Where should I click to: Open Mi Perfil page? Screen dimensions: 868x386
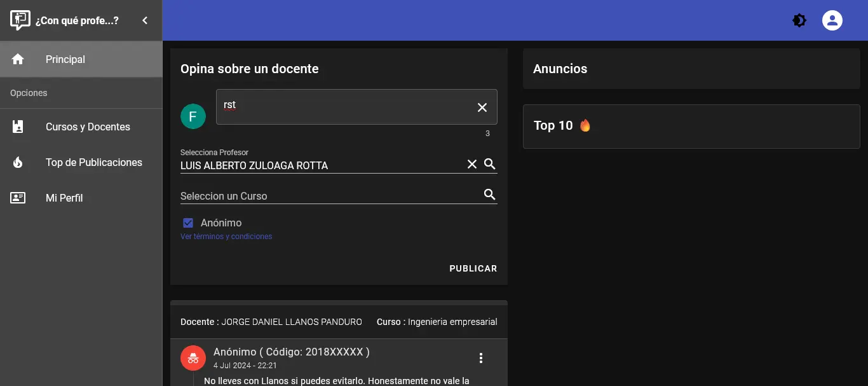(81, 198)
